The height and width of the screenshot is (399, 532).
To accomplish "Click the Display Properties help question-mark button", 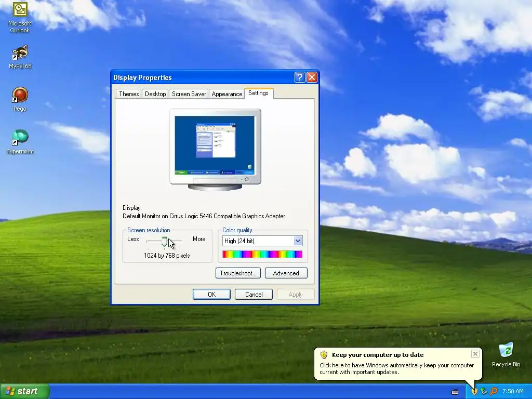I will click(300, 77).
